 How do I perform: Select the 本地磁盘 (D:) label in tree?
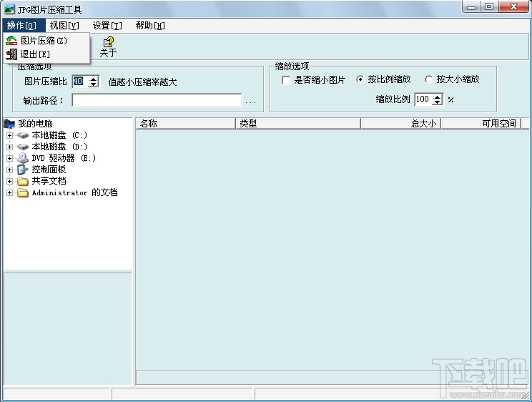[x=59, y=147]
